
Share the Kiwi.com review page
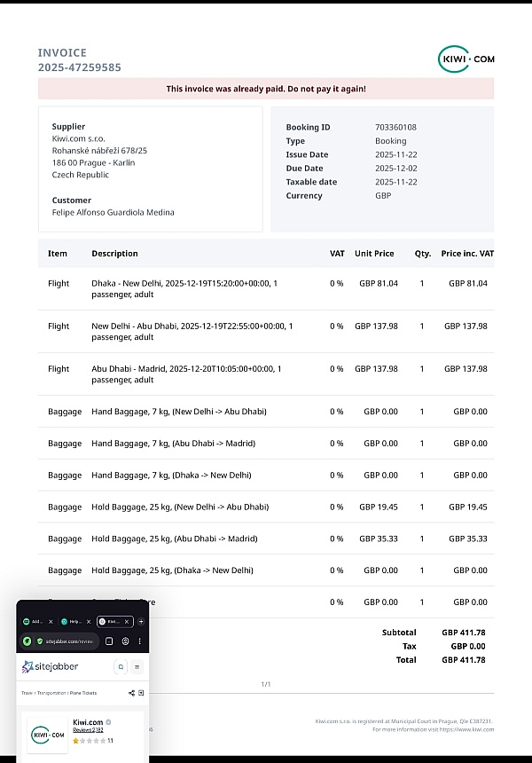coord(131,693)
